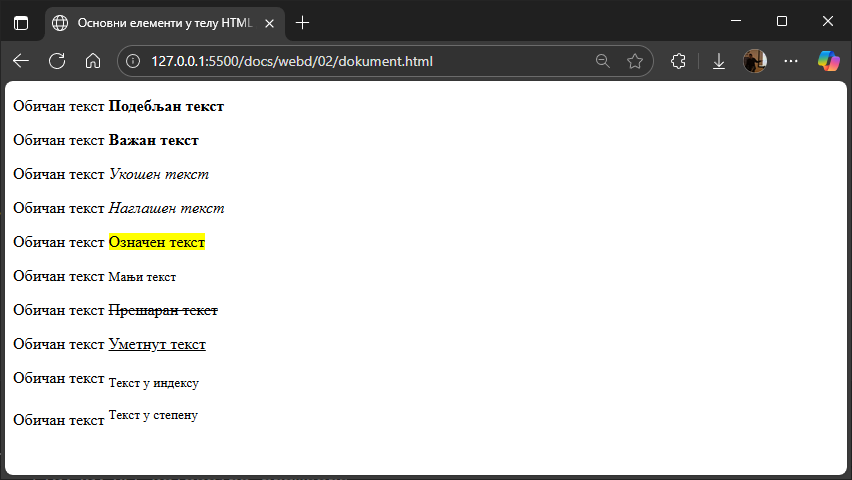Add this page to favorites with star
852x480 pixels.
pyautogui.click(x=634, y=61)
